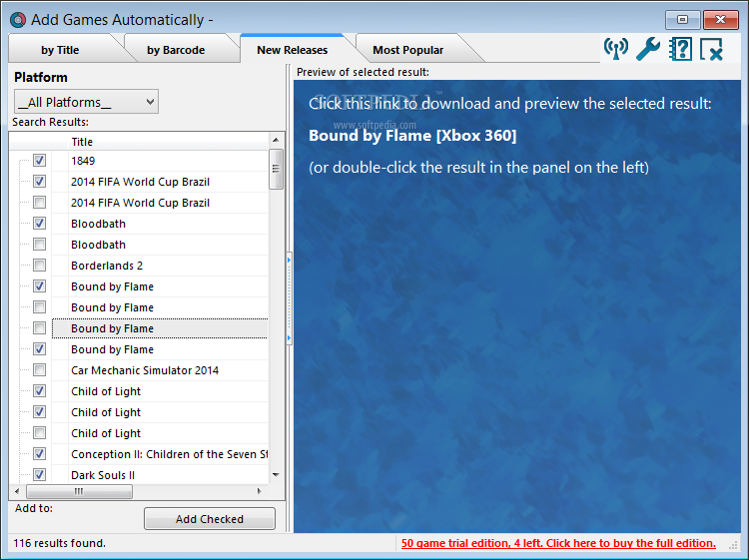Open settings with the wrench icon
The width and height of the screenshot is (749, 560).
tap(648, 49)
